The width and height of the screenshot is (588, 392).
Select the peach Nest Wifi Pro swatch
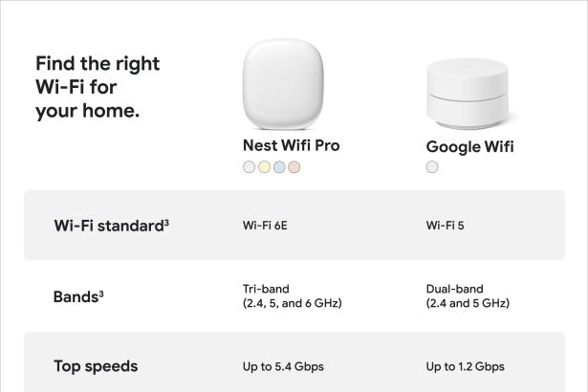294,167
